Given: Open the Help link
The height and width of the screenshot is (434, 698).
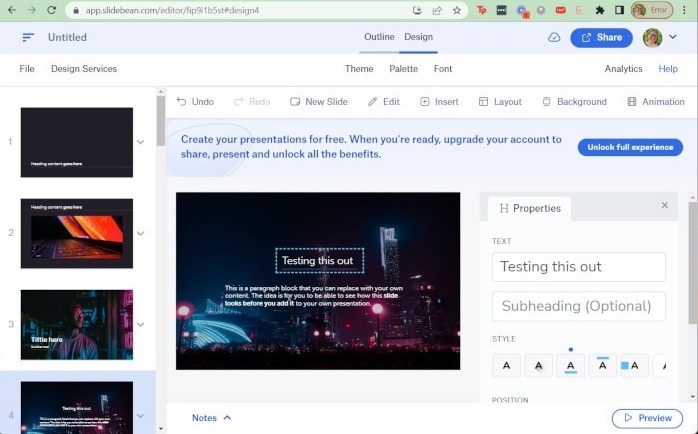Looking at the screenshot, I should [x=668, y=69].
